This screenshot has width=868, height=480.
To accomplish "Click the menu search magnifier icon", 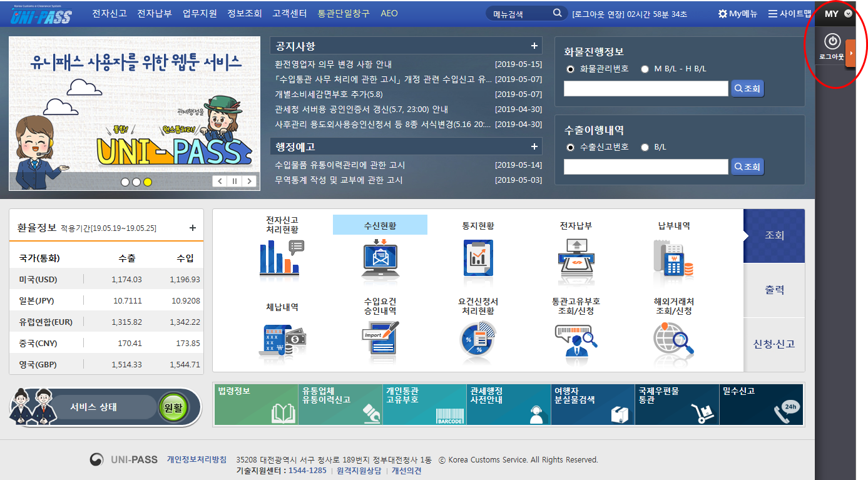I will click(557, 13).
